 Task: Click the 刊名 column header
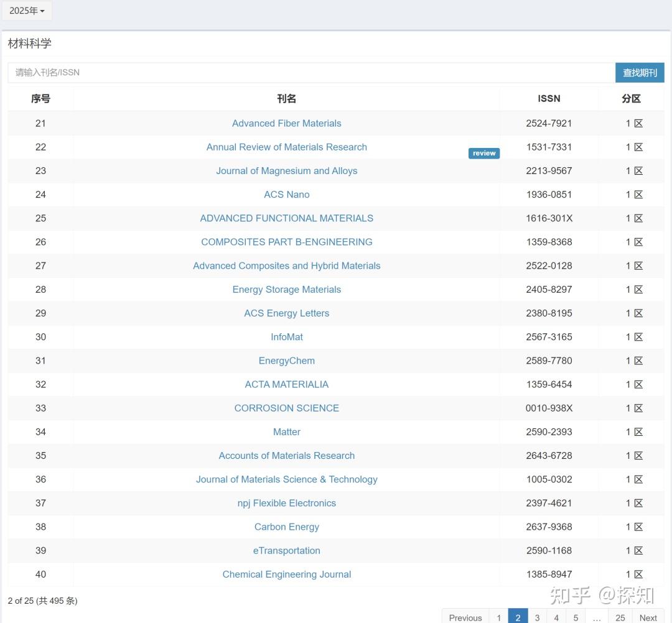pyautogui.click(x=287, y=99)
